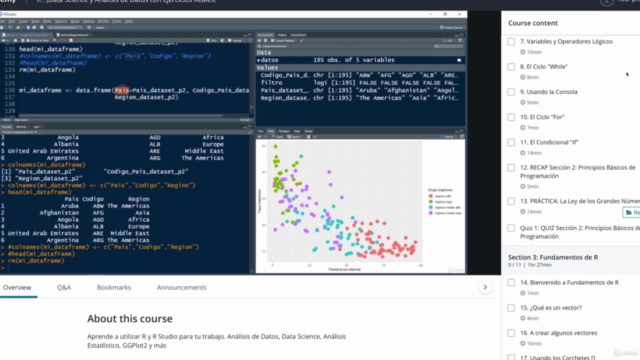Maximize the Environment pane
640x360 pixels.
coord(462,34)
